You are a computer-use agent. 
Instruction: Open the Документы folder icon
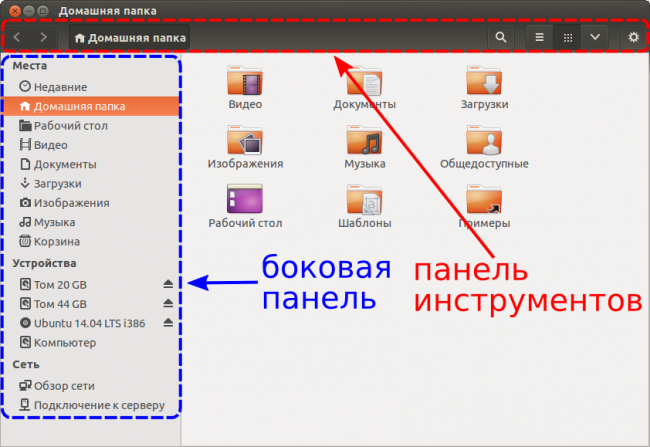(364, 80)
